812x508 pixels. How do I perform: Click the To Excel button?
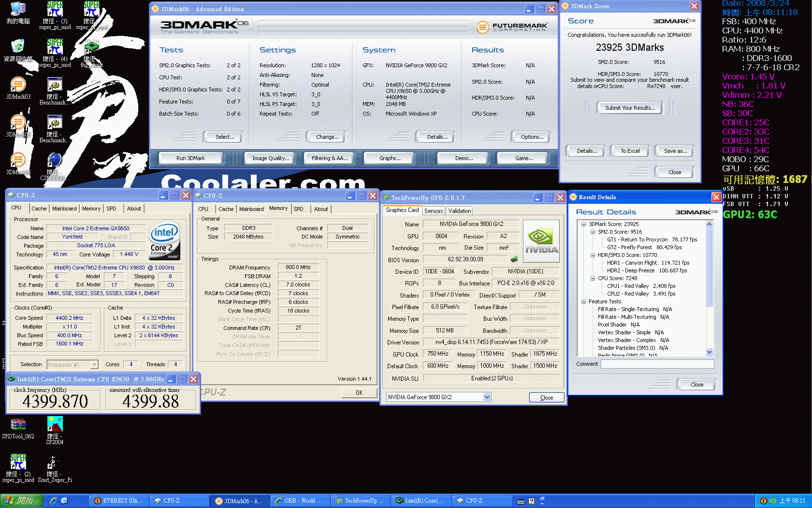tap(630, 151)
